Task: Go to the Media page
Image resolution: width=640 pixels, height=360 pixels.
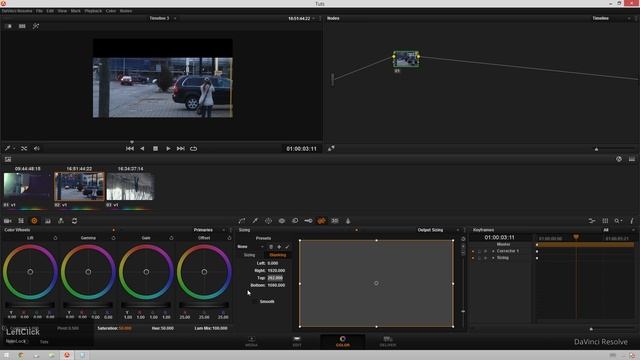Action: tap(251, 341)
